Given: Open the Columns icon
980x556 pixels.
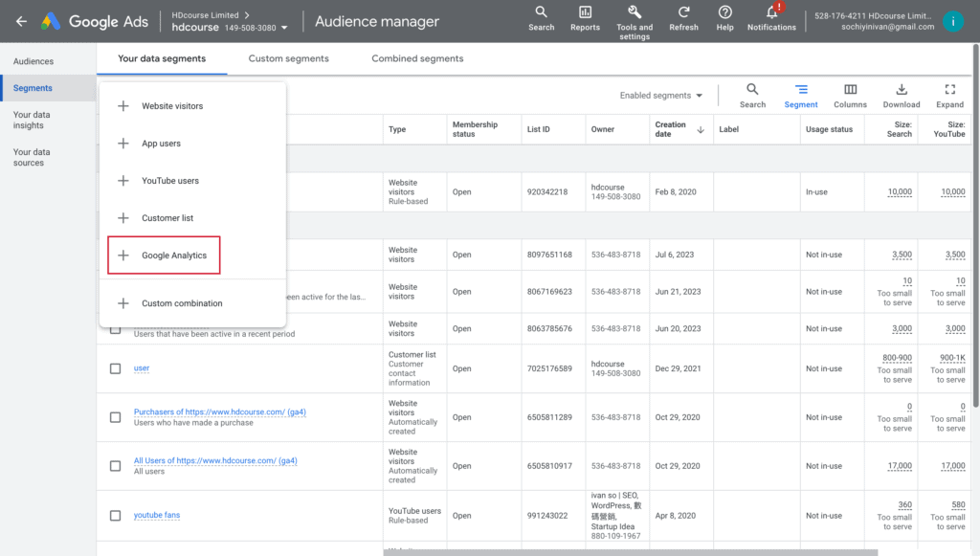Looking at the screenshot, I should [x=850, y=96].
